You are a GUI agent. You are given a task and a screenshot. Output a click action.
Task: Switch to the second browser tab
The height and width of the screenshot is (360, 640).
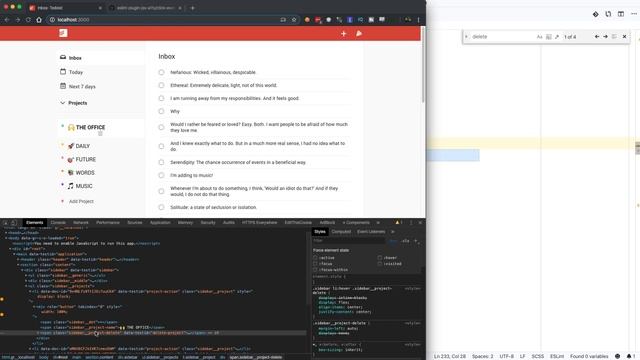(x=145, y=8)
